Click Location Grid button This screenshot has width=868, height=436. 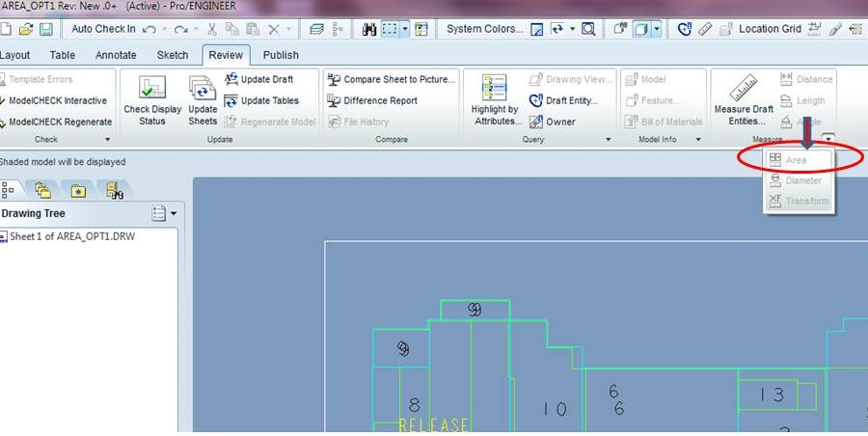point(770,29)
